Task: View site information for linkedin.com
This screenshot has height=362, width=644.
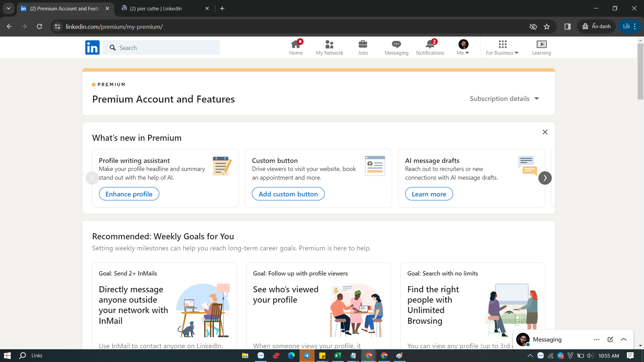Action: point(58,26)
